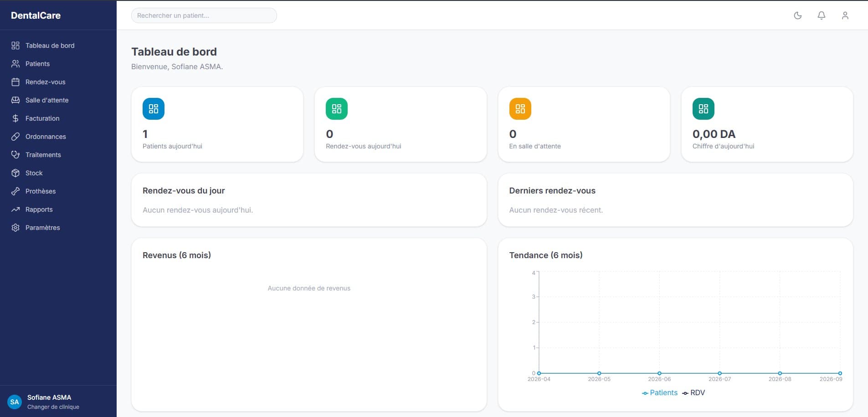Click the Tendance (6 mois) heading
Image resolution: width=868 pixels, height=417 pixels.
(546, 255)
